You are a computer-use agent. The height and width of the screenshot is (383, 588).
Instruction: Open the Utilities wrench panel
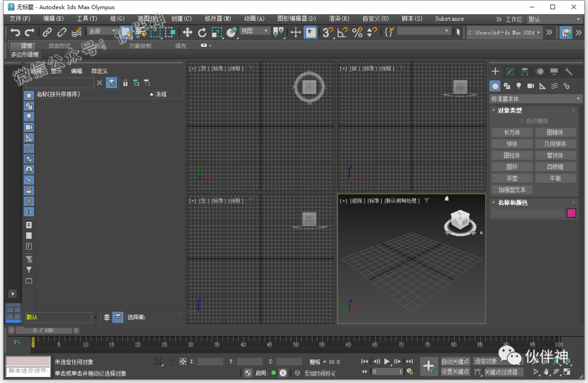click(569, 71)
